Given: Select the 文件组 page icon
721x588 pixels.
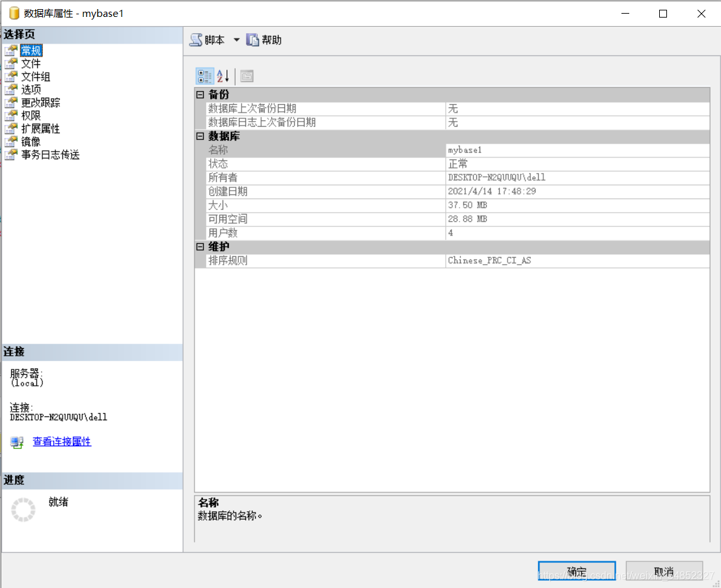Looking at the screenshot, I should pyautogui.click(x=11, y=76).
